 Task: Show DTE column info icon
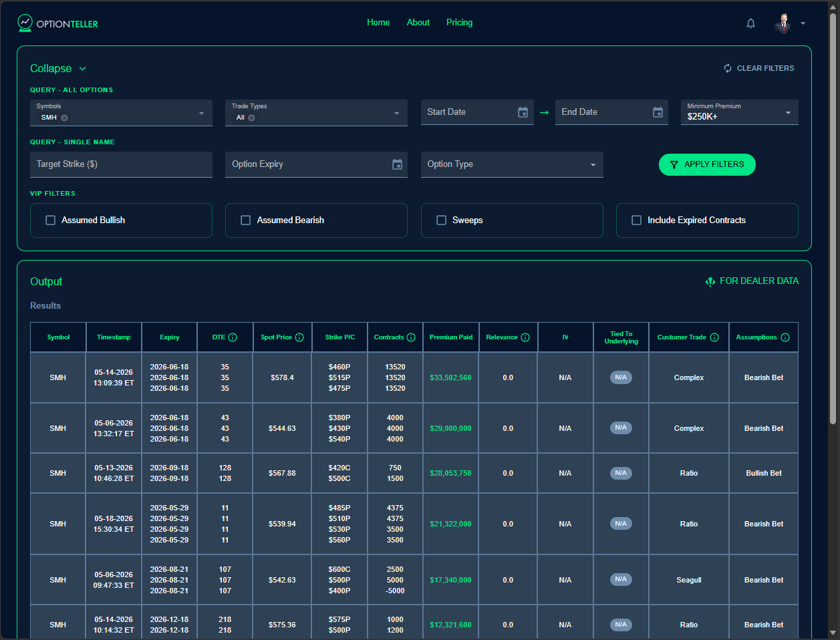pyautogui.click(x=233, y=337)
